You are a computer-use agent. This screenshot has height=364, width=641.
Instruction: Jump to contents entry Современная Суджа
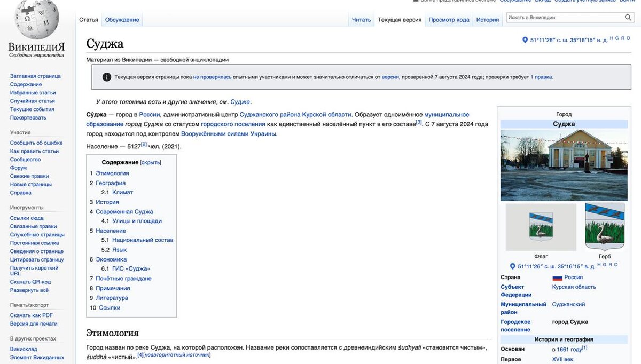coord(124,211)
